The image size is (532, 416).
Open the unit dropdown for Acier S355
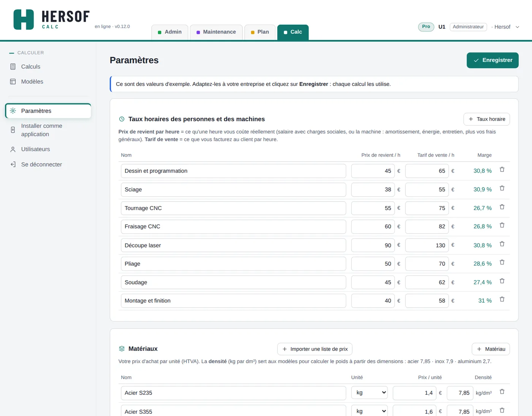click(369, 411)
